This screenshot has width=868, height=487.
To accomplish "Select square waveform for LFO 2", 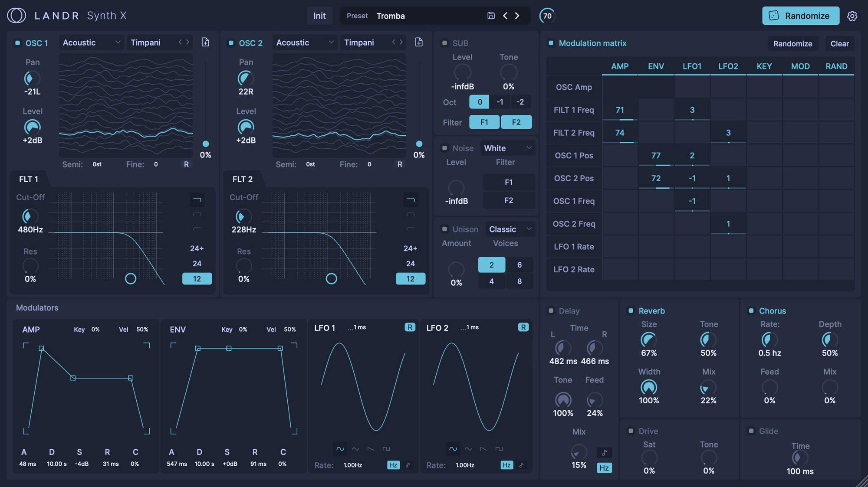I will click(499, 449).
